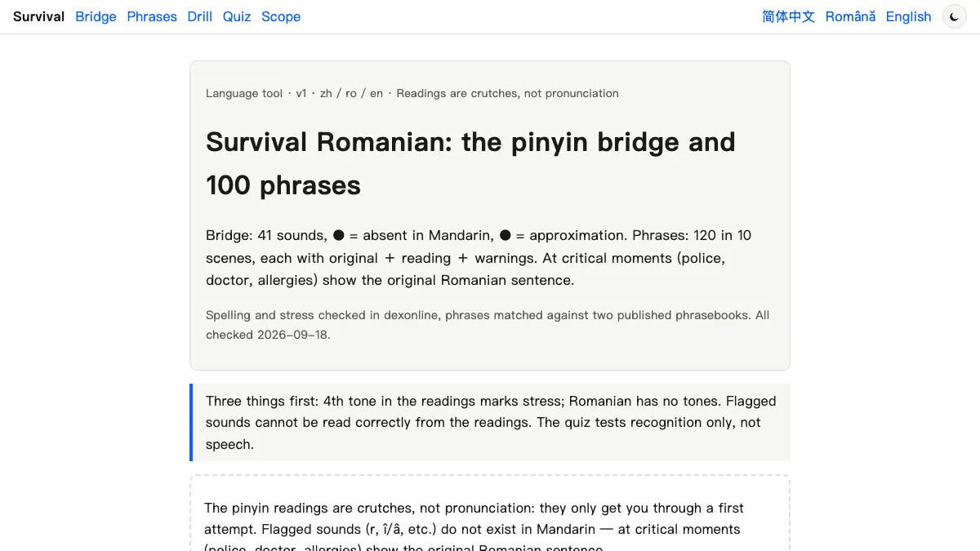Open the Phrases section
The height and width of the screenshot is (551, 980).
point(152,16)
